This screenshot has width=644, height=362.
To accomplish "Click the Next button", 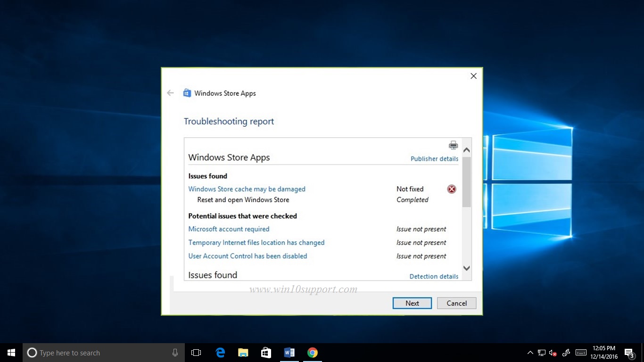I will (412, 303).
